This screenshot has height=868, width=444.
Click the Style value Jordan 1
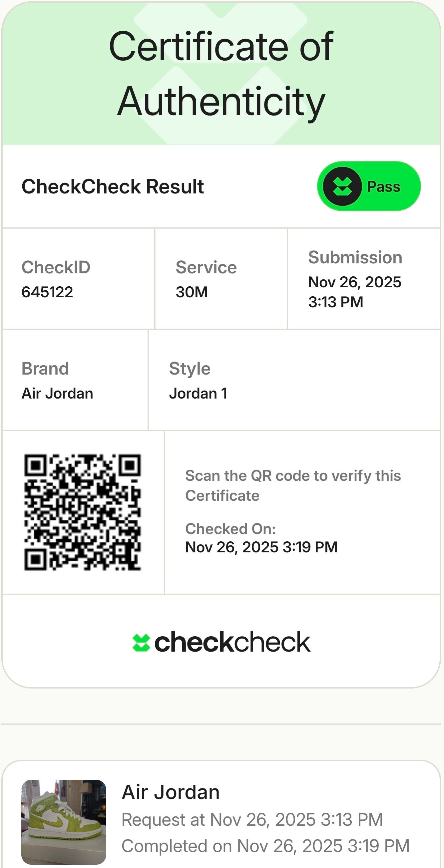[x=198, y=393]
